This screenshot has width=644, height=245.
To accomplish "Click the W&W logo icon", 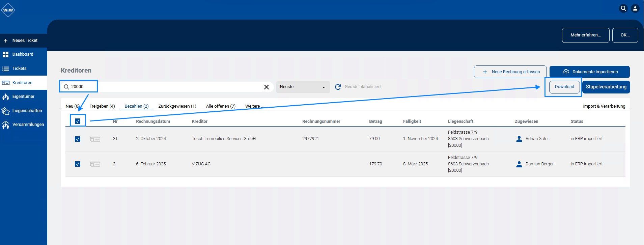I will [x=8, y=10].
